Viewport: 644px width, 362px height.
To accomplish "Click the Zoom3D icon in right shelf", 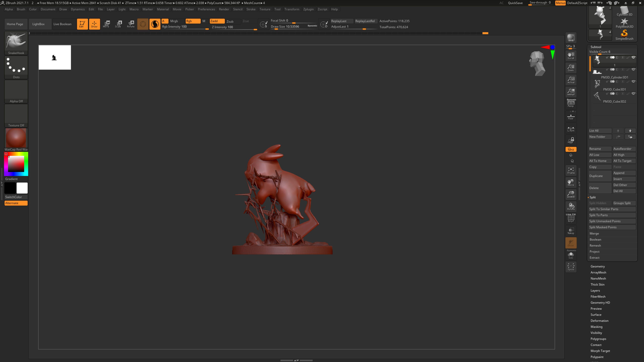I will [571, 194].
